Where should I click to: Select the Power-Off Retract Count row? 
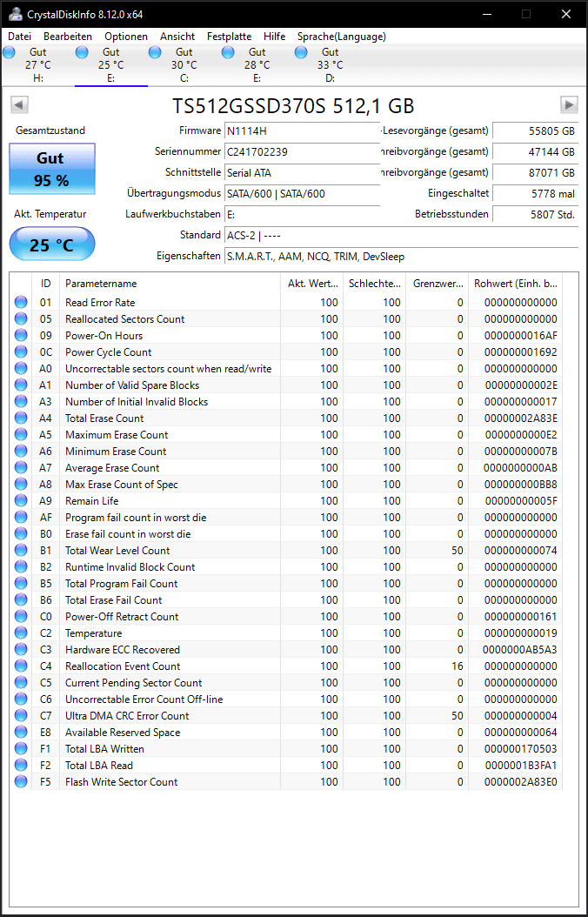point(286,616)
